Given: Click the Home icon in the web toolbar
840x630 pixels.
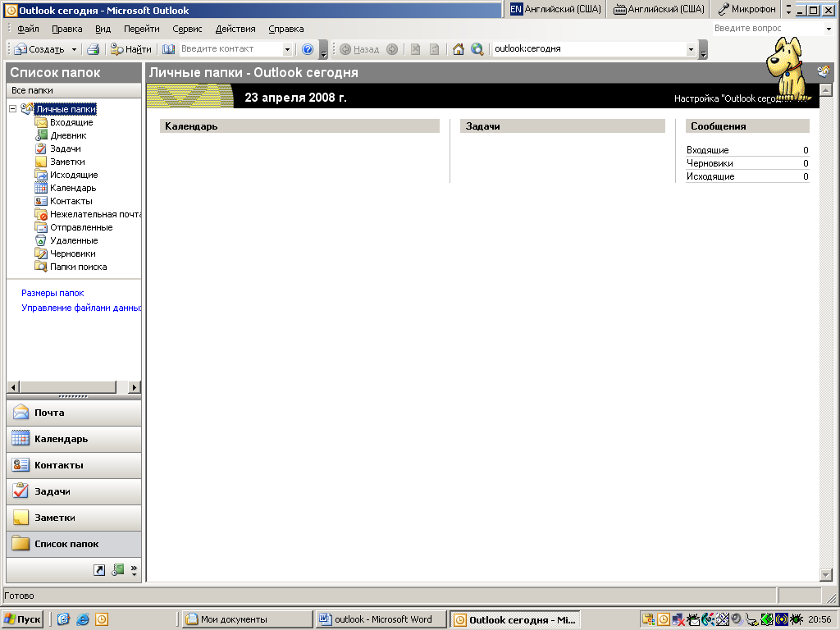Looking at the screenshot, I should [x=458, y=49].
